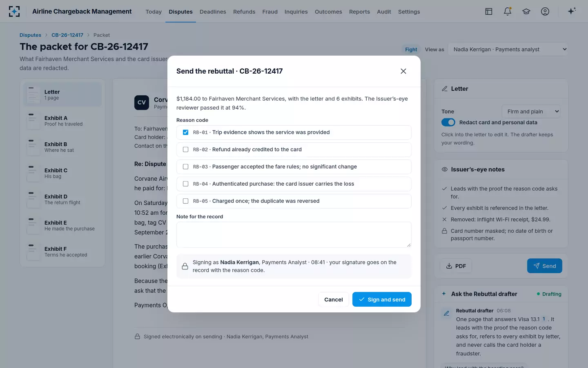Image resolution: width=588 pixels, height=368 pixels.
Task: Open the Outcomes tab
Action: click(x=328, y=12)
